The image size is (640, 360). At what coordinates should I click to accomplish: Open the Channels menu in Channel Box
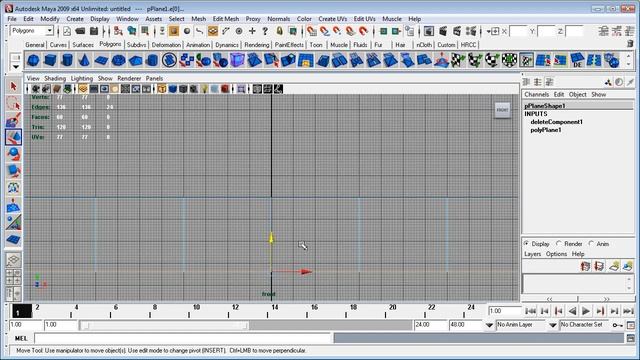click(537, 94)
